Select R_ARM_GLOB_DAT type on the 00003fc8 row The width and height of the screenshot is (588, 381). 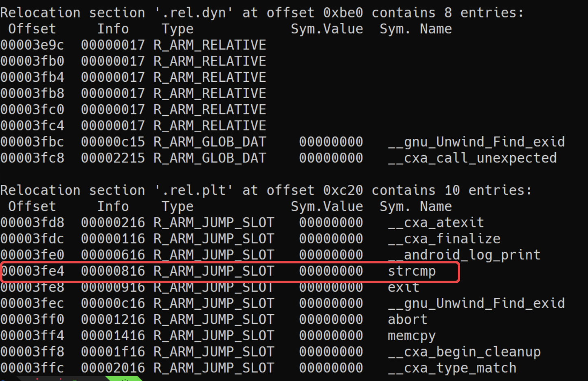click(210, 158)
